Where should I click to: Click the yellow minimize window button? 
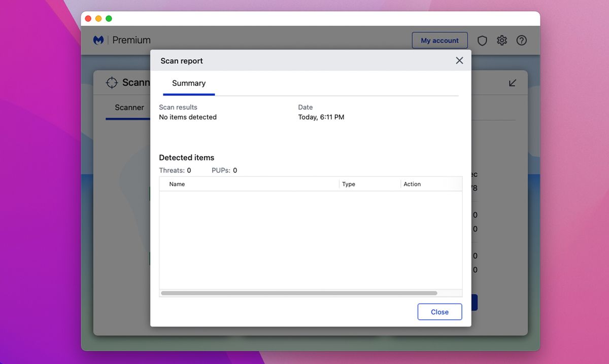(x=98, y=19)
